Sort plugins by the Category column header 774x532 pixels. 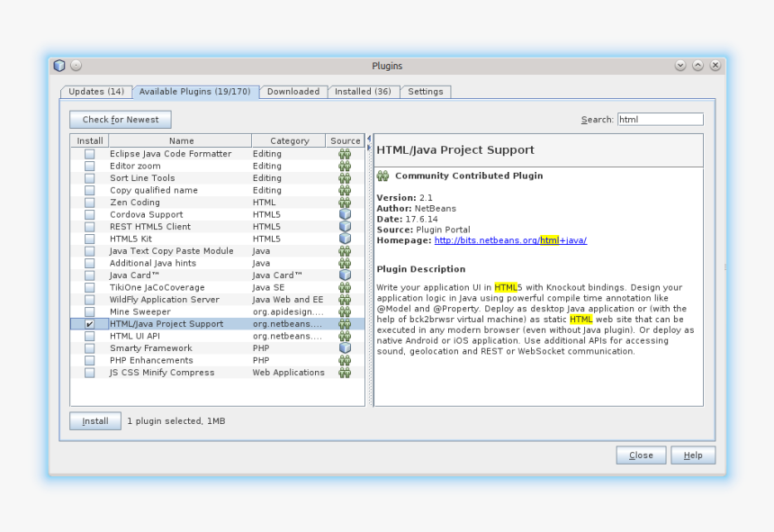(289, 140)
